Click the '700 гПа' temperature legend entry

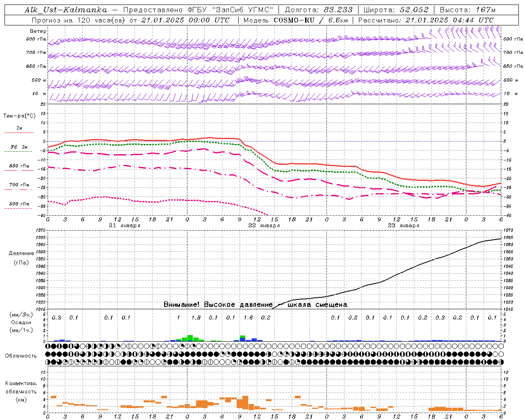click(19, 185)
